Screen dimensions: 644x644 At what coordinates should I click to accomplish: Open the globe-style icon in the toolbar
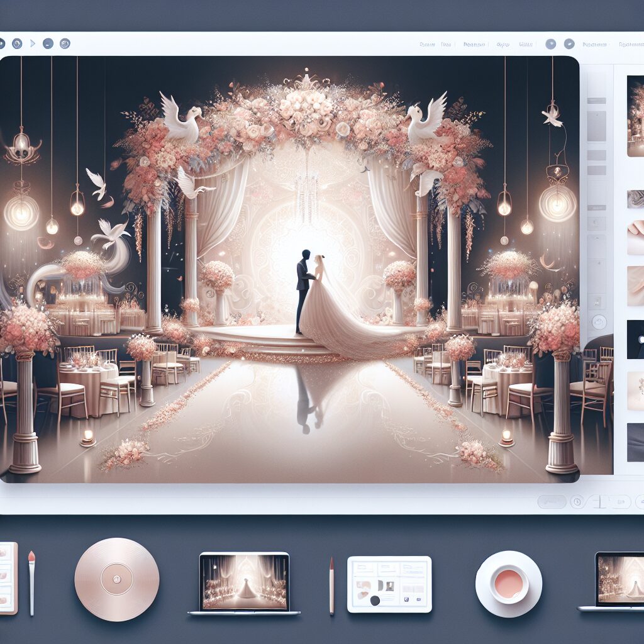65,43
